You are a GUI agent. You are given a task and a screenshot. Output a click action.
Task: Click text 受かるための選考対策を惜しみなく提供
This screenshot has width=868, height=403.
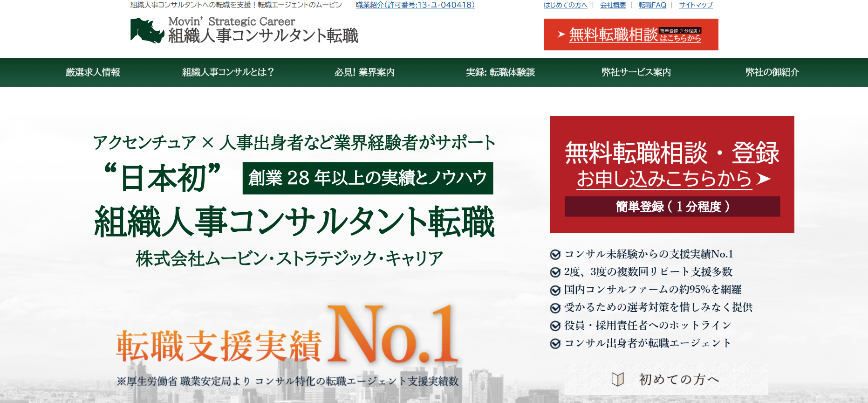click(658, 307)
